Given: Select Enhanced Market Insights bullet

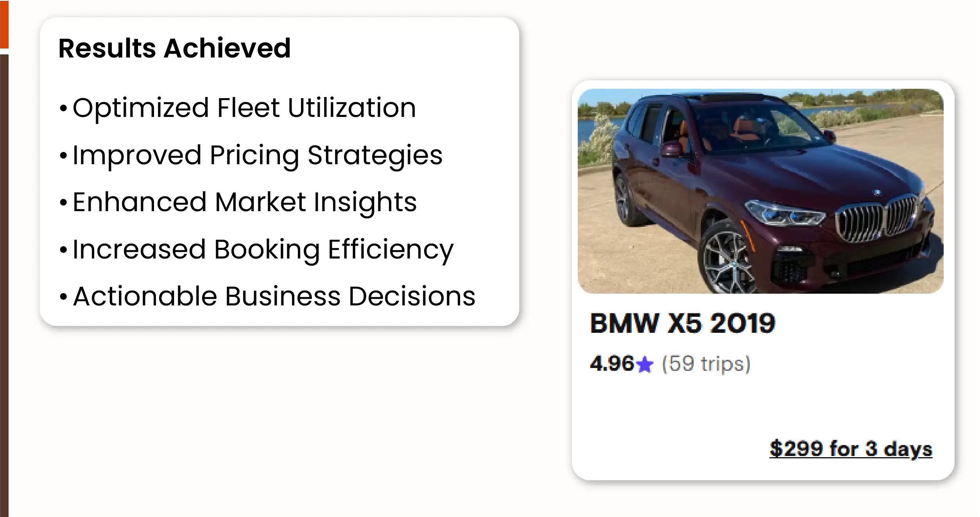Looking at the screenshot, I should [x=244, y=202].
